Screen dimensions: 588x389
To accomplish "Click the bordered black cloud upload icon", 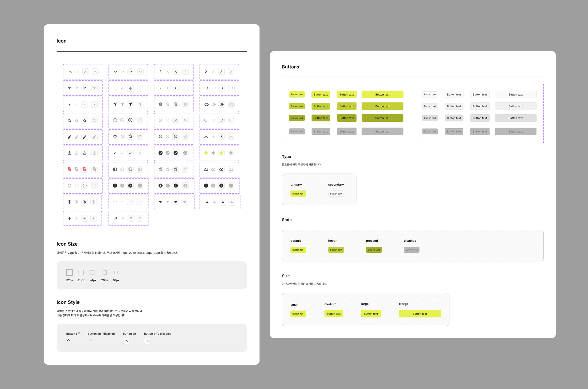I will [x=221, y=169].
